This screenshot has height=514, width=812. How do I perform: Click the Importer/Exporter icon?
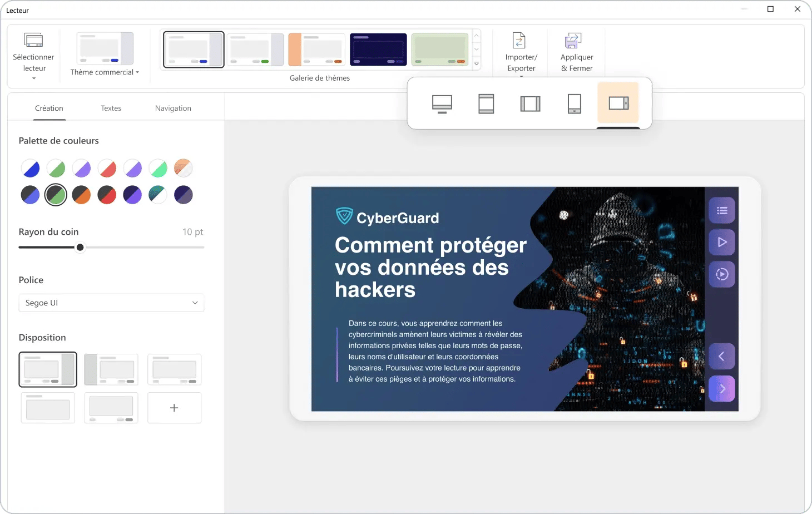(x=519, y=40)
